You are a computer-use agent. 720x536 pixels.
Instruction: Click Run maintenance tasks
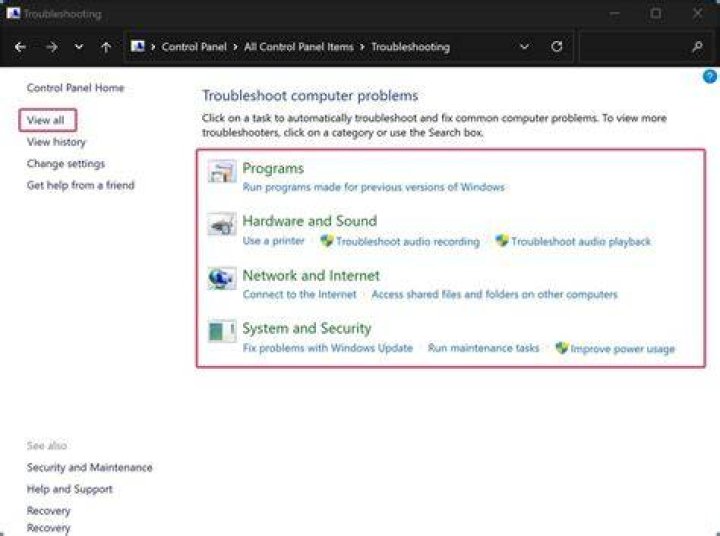coord(484,348)
